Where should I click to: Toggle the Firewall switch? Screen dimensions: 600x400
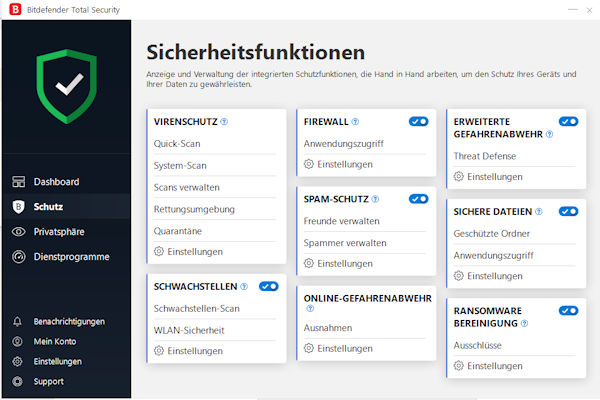(x=418, y=122)
